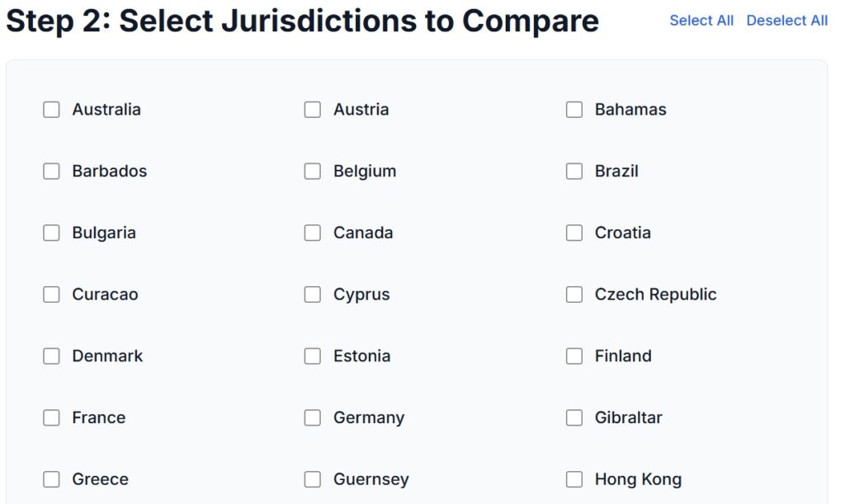Viewport: 845px width, 504px height.
Task: Tick the Canada checkbox
Action: [313, 233]
